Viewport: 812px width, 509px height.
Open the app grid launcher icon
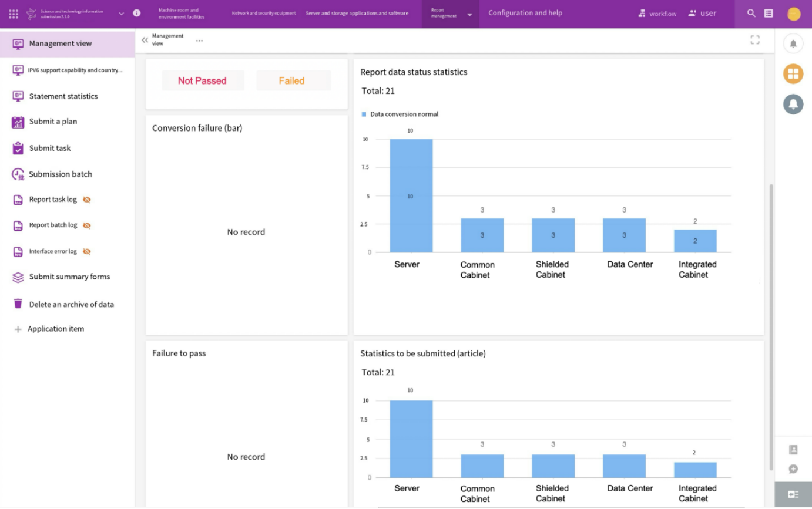(14, 14)
